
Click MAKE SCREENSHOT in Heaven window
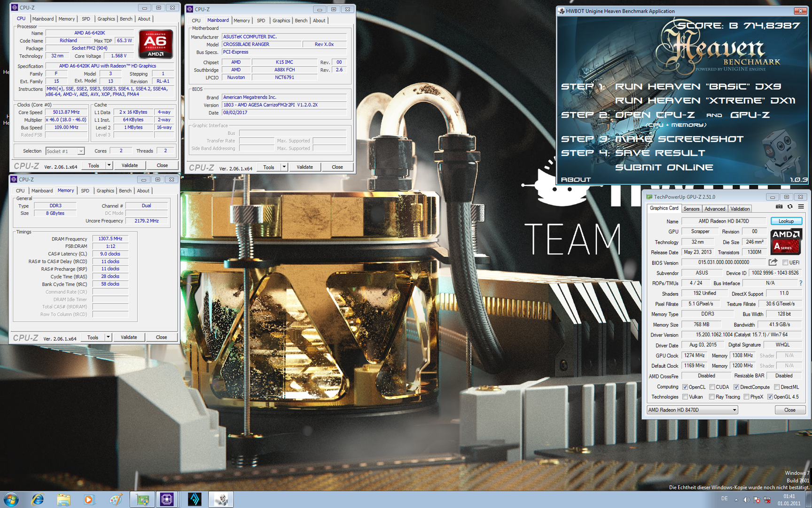tap(679, 139)
